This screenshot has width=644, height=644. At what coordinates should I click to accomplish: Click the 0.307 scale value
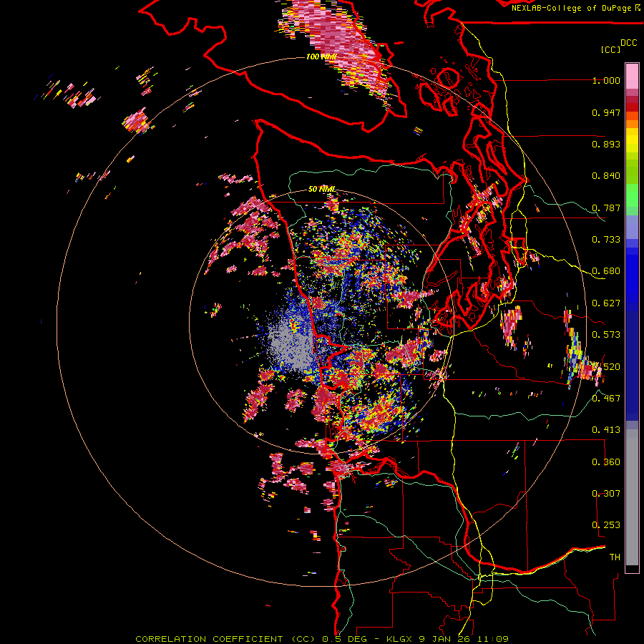point(606,494)
